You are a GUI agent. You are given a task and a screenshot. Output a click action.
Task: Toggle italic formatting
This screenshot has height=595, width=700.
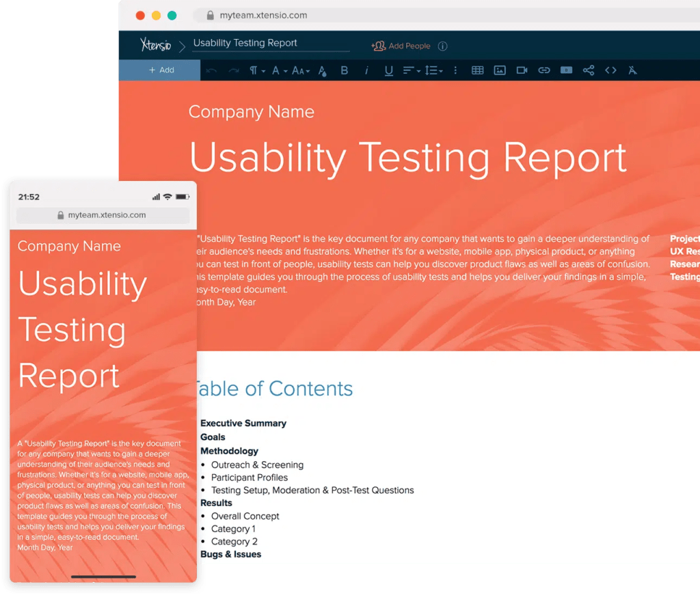367,70
